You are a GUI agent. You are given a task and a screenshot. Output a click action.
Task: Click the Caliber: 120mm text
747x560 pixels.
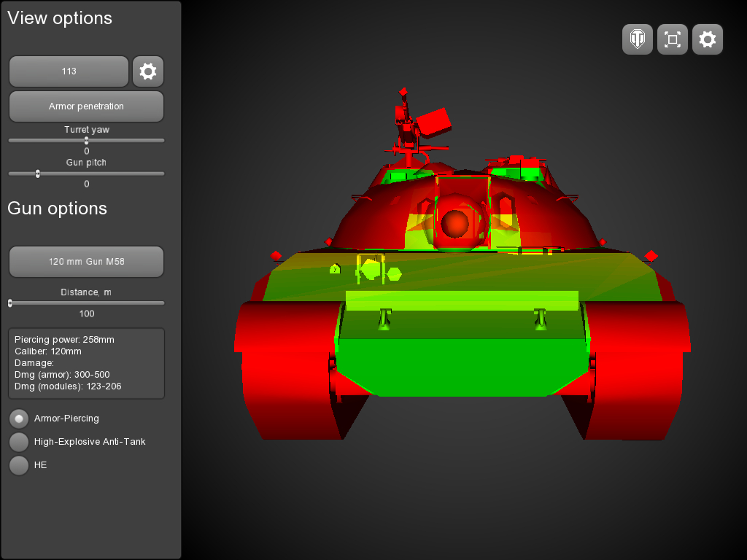[x=47, y=351]
